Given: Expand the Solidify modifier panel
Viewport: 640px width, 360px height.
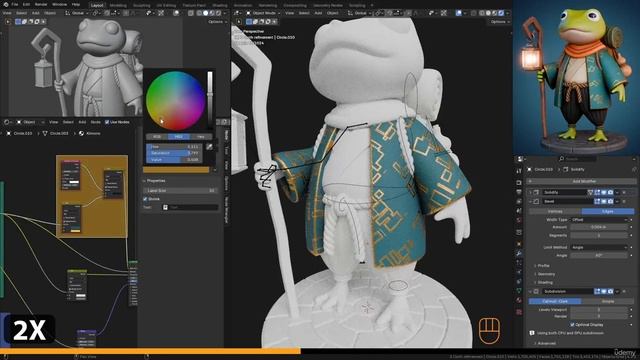Looking at the screenshot, I should pos(530,192).
